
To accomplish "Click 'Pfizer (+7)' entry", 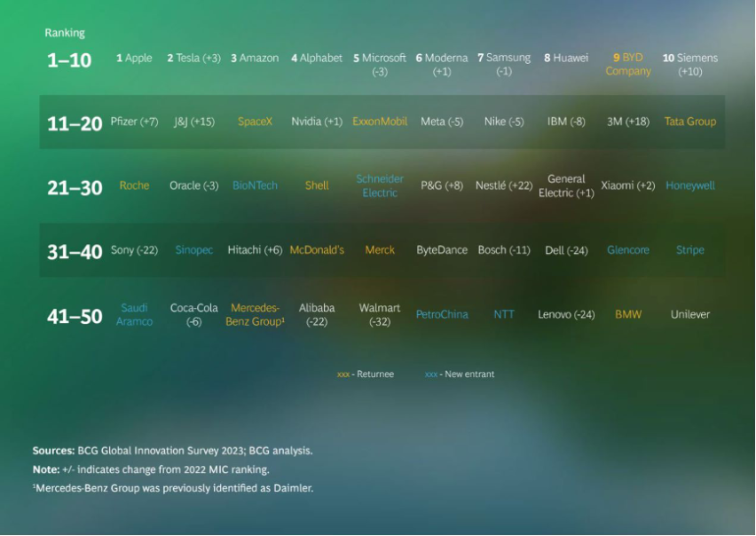I will point(134,122).
